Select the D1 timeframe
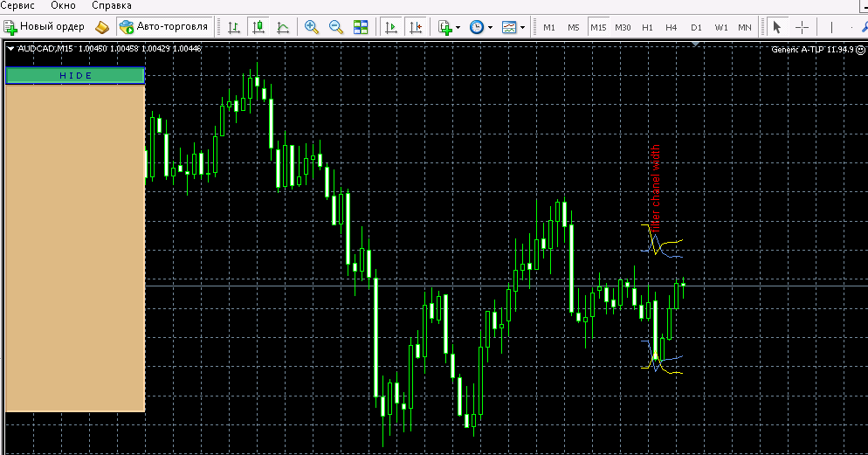 point(696,27)
